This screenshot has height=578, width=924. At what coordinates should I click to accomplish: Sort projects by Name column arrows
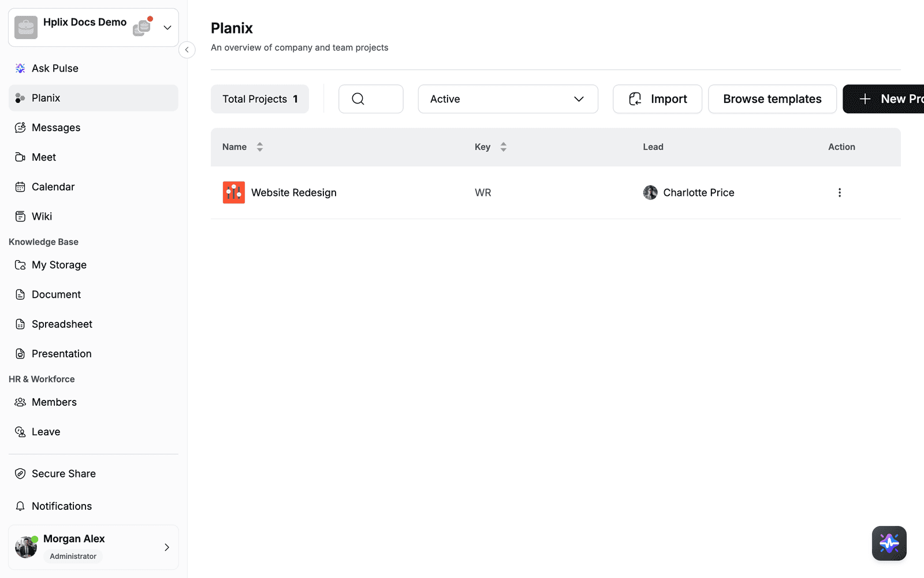[x=260, y=147]
